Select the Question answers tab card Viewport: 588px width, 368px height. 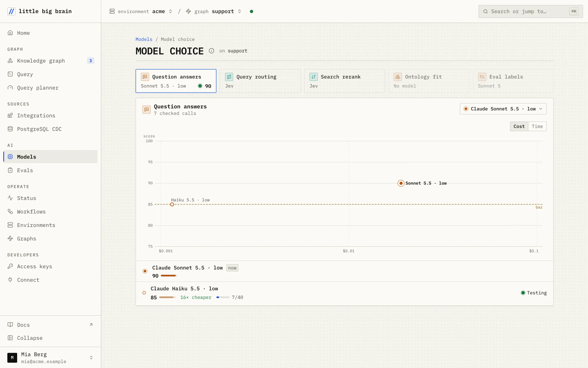point(176,81)
